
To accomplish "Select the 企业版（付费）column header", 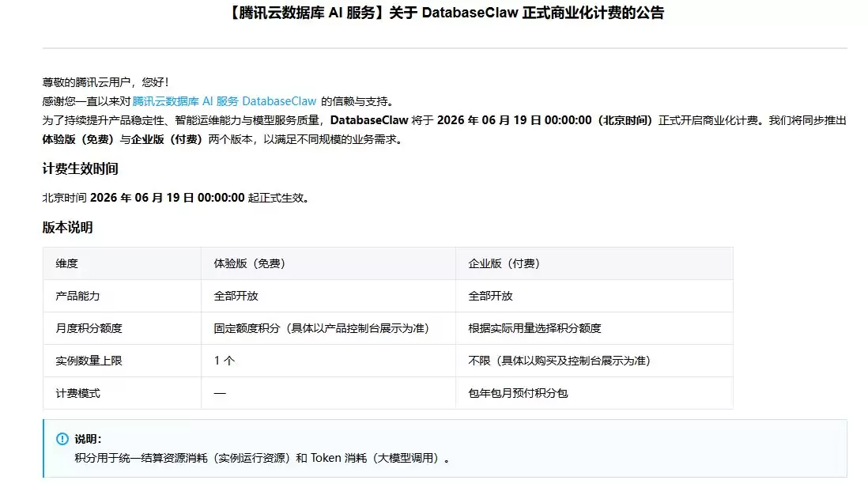I will (x=594, y=263).
